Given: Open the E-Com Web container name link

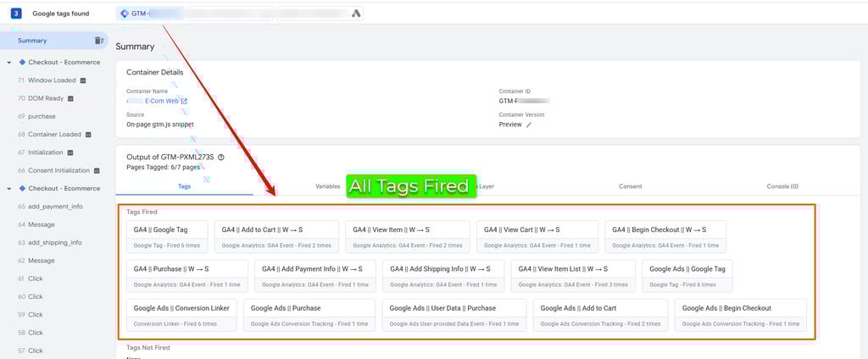Looking at the screenshot, I should [153, 102].
